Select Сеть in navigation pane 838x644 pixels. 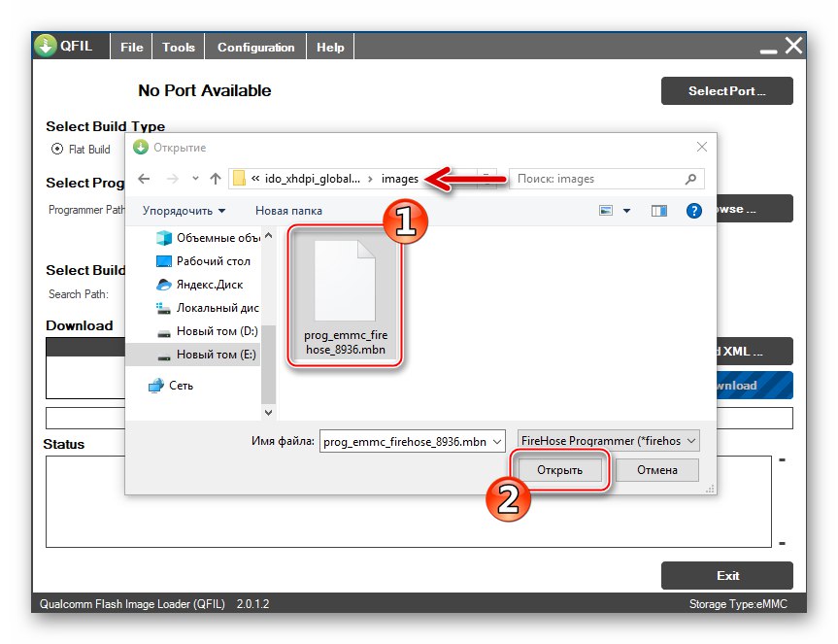171,386
